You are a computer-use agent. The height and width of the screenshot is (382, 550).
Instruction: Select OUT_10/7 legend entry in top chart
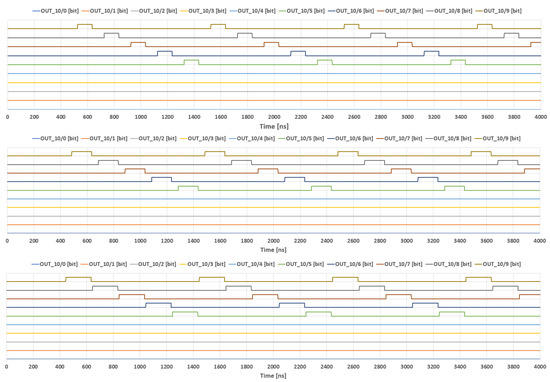(x=400, y=11)
